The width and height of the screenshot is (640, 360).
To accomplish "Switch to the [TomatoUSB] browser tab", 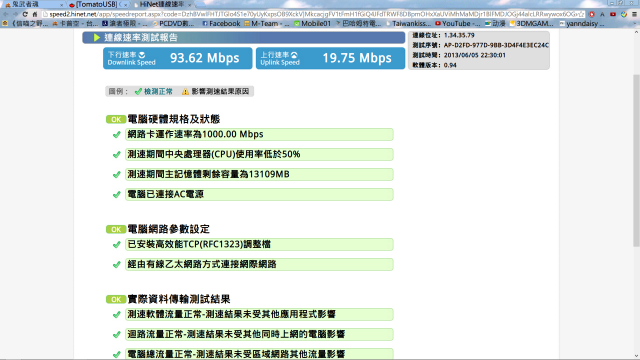I will click(98, 4).
